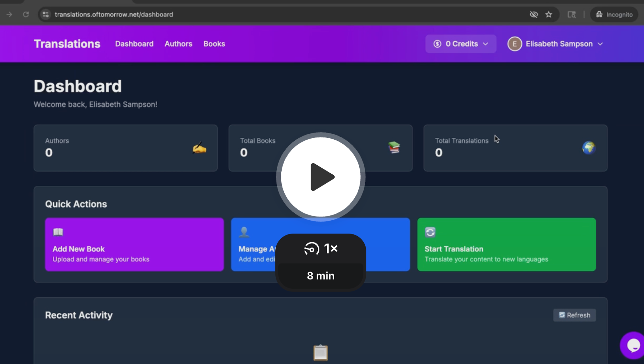Click the crossed-eye tracking protection icon

[534, 14]
